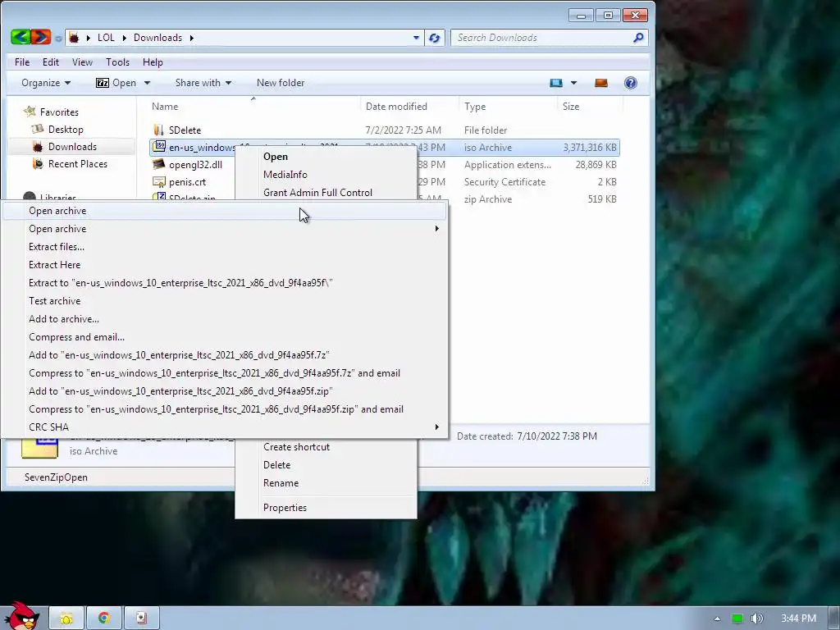Open the Tools menu

[118, 62]
